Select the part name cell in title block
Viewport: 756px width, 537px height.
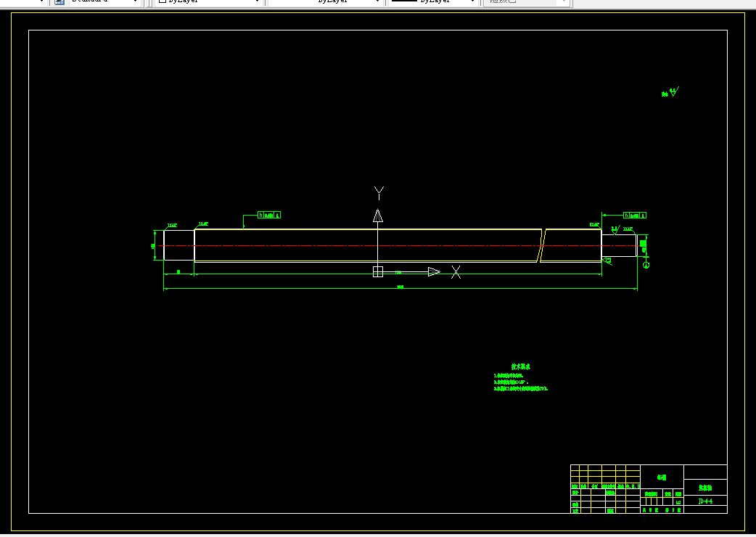pos(706,488)
